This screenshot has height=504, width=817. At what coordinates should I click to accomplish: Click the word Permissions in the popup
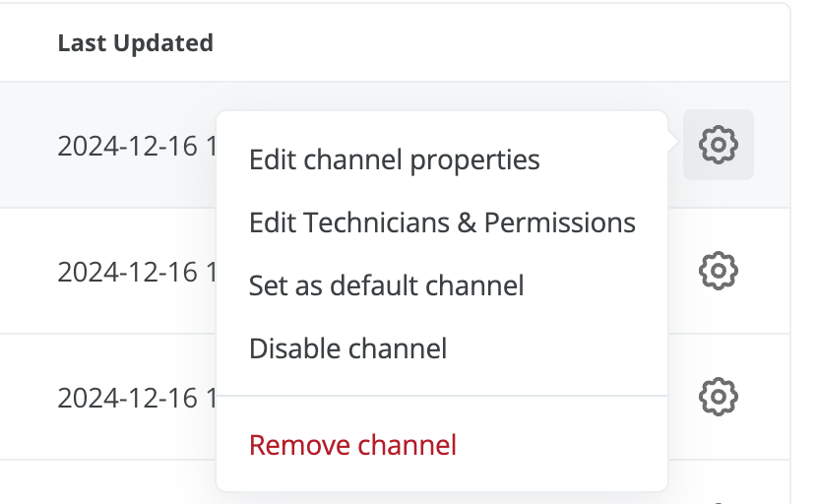point(560,222)
